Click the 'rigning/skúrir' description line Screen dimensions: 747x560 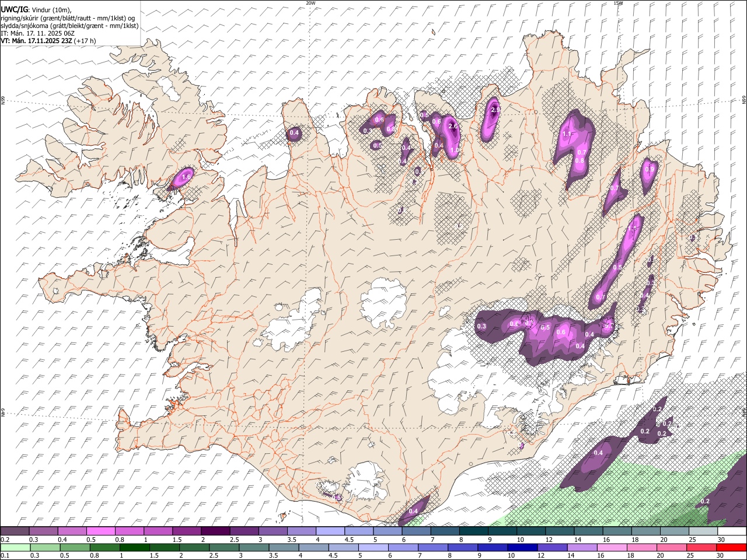pos(68,17)
